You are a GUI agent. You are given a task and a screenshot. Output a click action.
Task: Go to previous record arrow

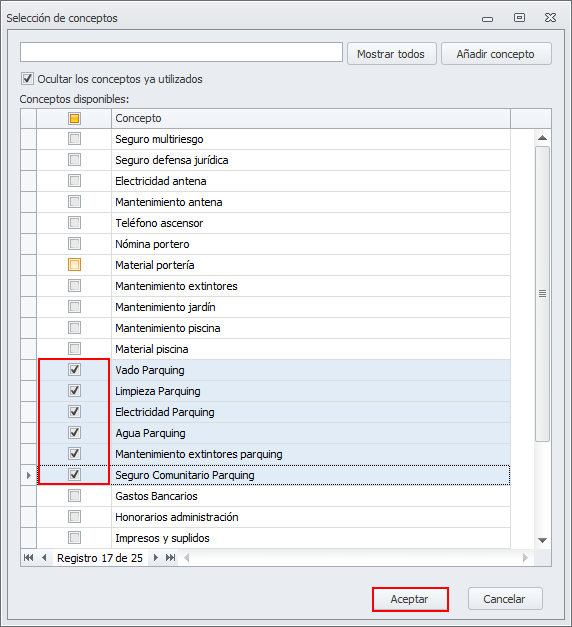[x=44, y=557]
